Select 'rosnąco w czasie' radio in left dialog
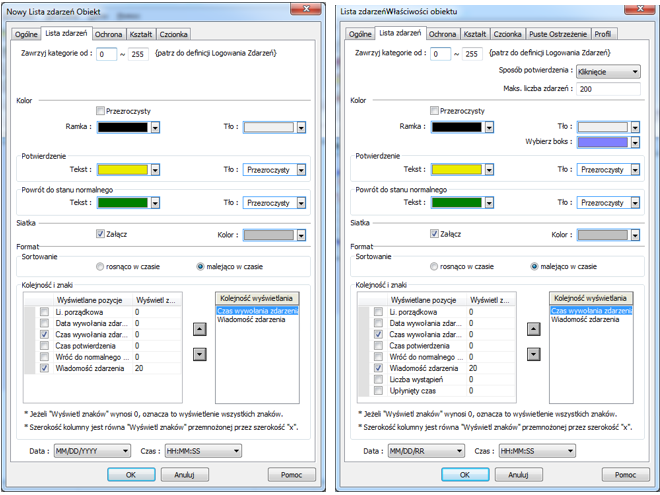This screenshot has width=660, height=495. (x=100, y=266)
